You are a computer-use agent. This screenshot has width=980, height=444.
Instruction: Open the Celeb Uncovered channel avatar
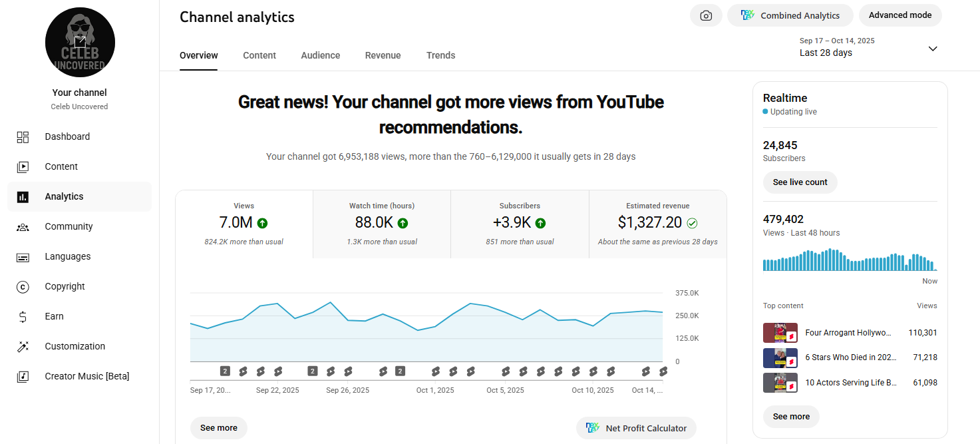point(80,43)
